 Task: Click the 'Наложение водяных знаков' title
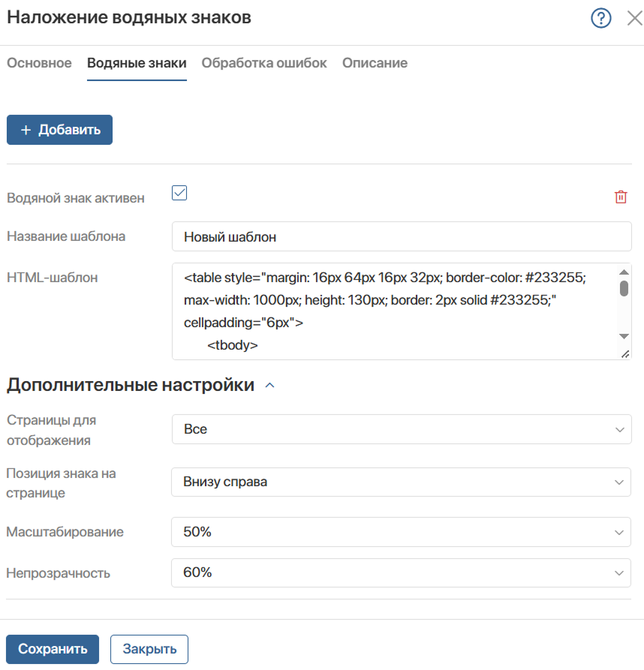[129, 17]
